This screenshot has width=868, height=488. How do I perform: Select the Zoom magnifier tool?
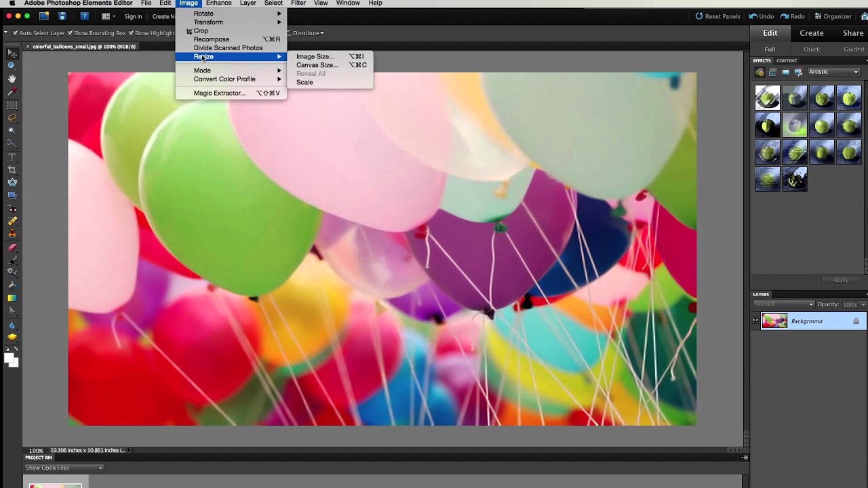[x=12, y=66]
